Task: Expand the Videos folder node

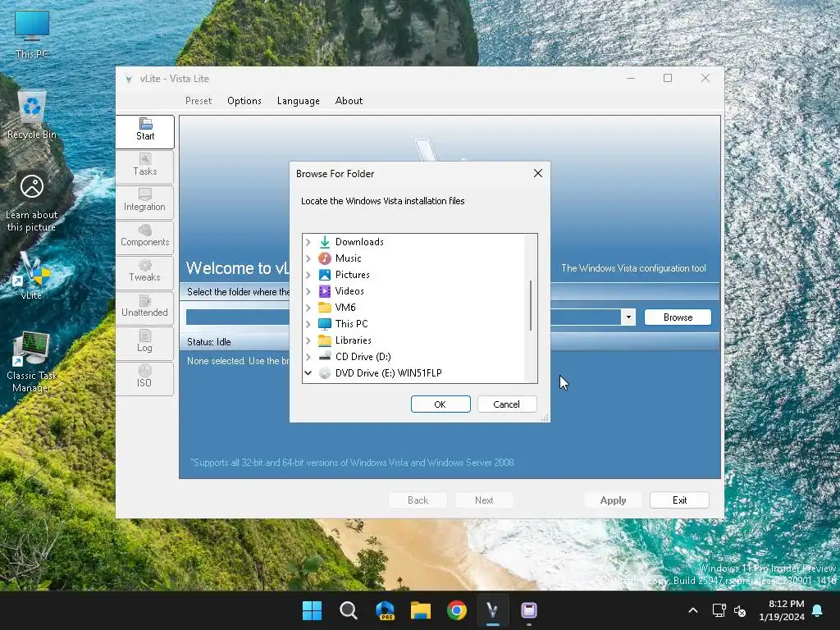Action: click(x=308, y=291)
